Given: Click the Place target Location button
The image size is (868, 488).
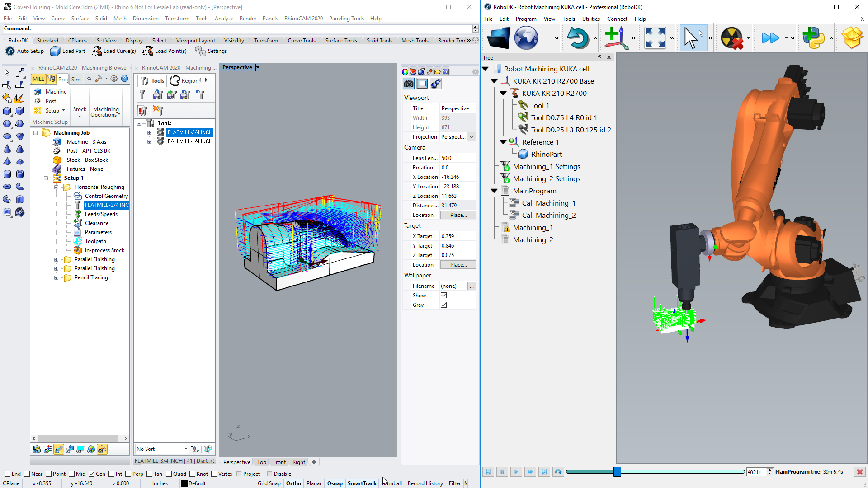Looking at the screenshot, I should coord(458,264).
